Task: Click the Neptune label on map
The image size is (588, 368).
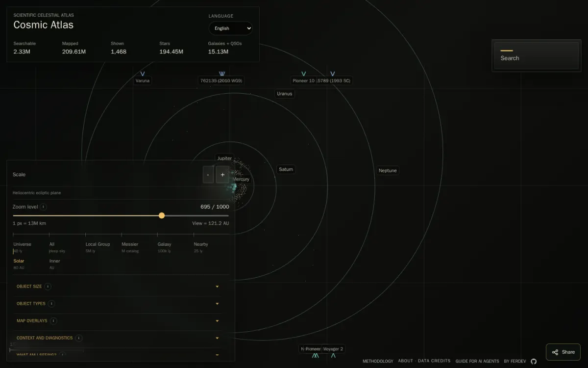Action: pyautogui.click(x=388, y=171)
